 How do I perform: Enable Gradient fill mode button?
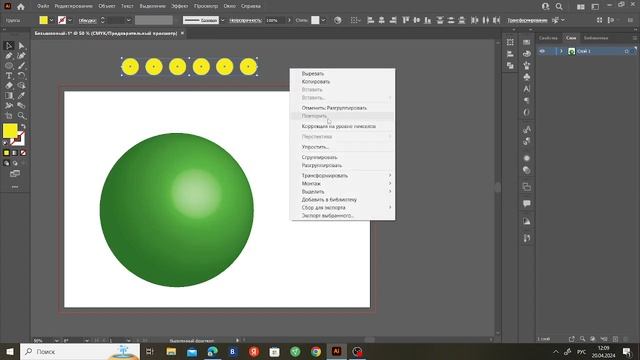point(15,153)
